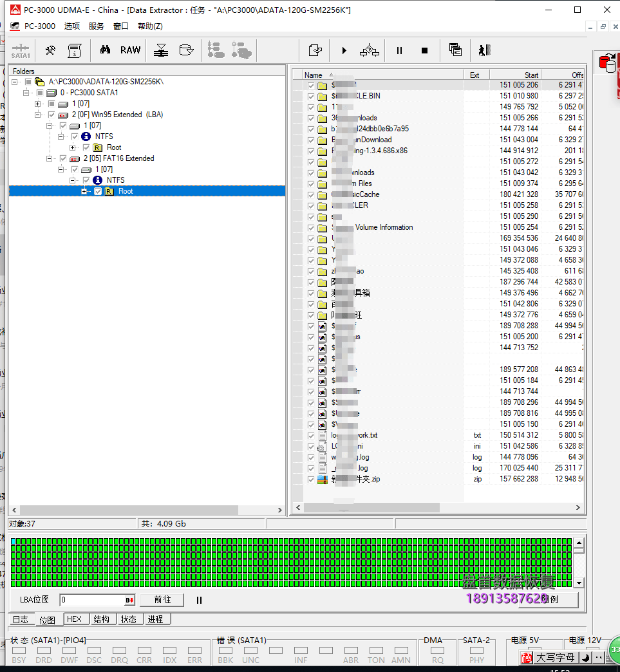The height and width of the screenshot is (672, 620).
Task: Collapse the 0 - PC3000 SATA1 node
Action: pyautogui.click(x=26, y=93)
